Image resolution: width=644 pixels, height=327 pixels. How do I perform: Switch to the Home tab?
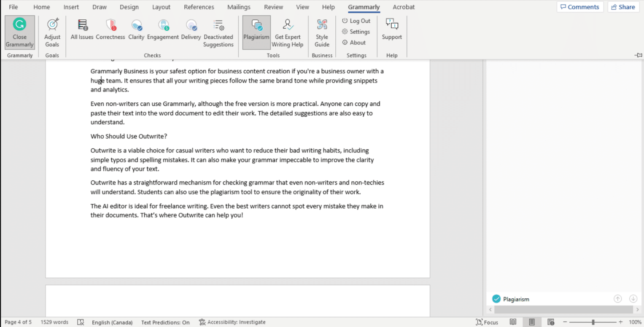pyautogui.click(x=42, y=7)
